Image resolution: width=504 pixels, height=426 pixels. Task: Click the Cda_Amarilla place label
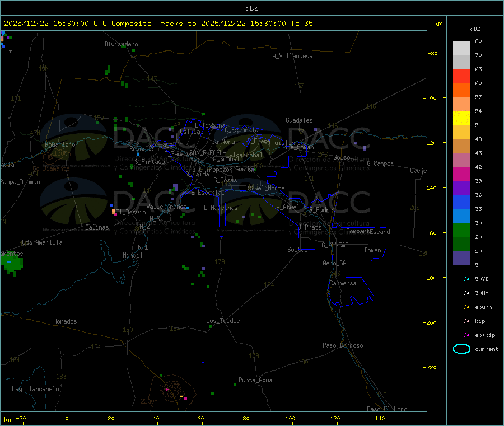[x=42, y=242]
